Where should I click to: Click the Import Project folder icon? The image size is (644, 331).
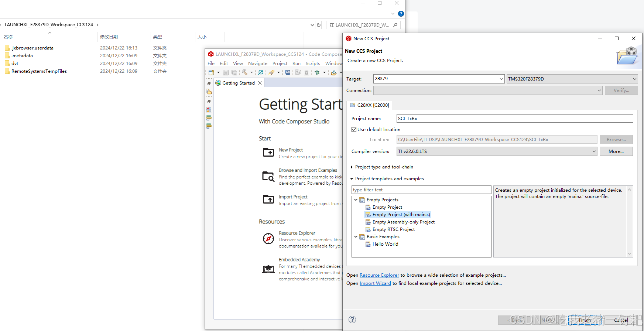268,199
